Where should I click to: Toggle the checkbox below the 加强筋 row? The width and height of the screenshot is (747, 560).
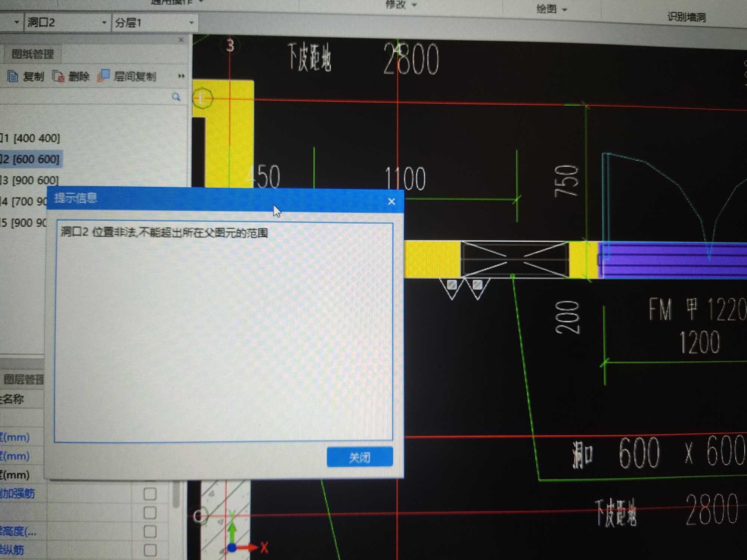coord(150,513)
